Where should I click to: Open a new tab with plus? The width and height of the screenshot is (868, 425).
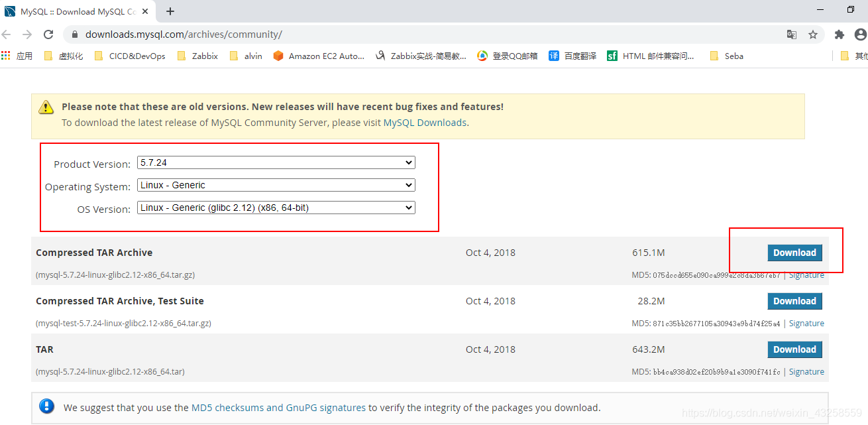(170, 11)
